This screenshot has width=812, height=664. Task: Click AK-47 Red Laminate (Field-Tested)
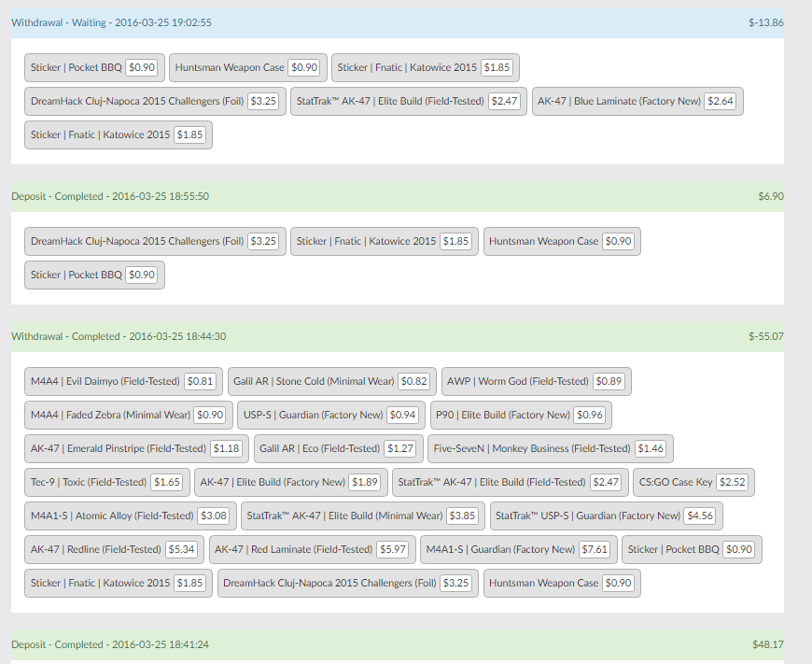coord(313,549)
